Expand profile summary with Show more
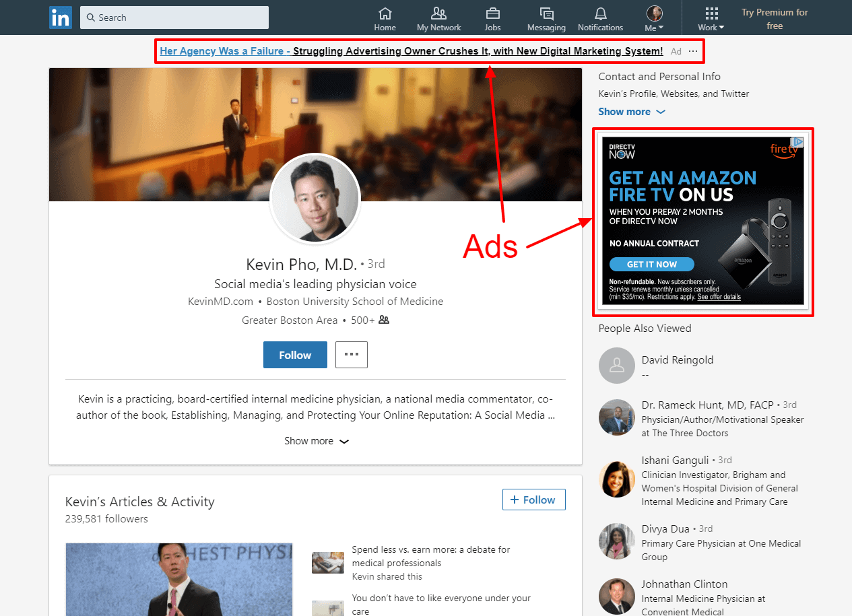Screen dimensions: 852x616 (x=317, y=441)
